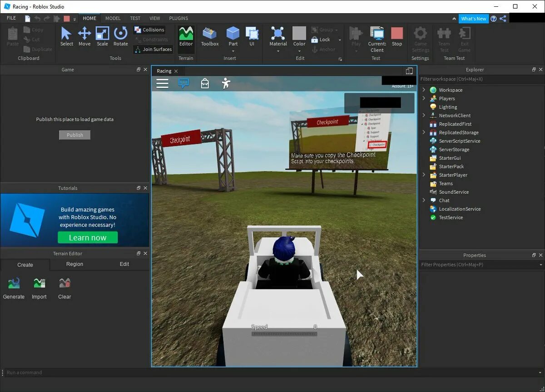Pick the Scale tool
545x392 pixels.
[102, 36]
